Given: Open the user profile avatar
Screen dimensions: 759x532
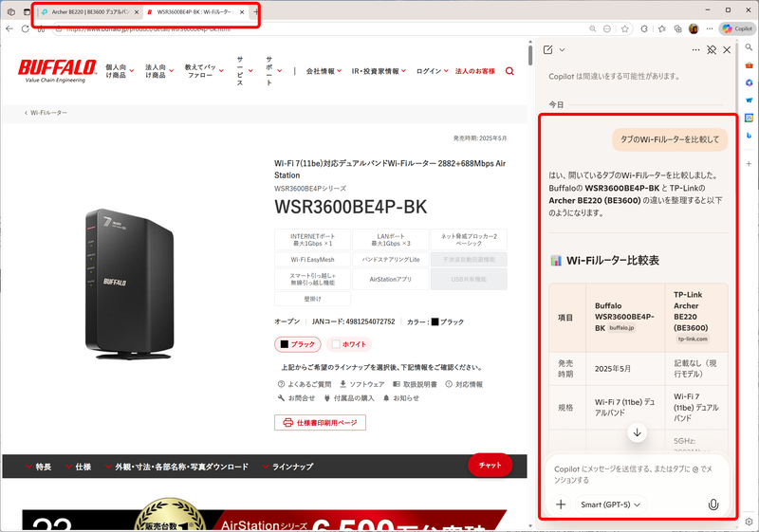Looking at the screenshot, I should 694,29.
